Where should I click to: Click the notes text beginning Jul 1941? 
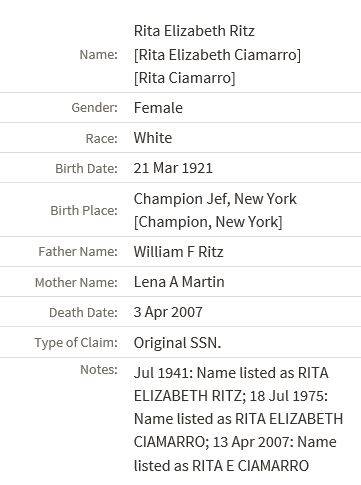click(x=238, y=419)
